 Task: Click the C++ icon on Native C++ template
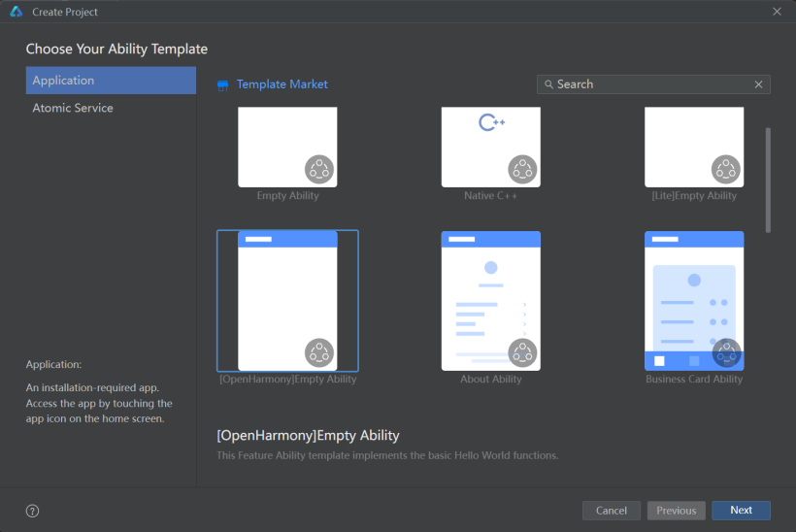point(491,122)
